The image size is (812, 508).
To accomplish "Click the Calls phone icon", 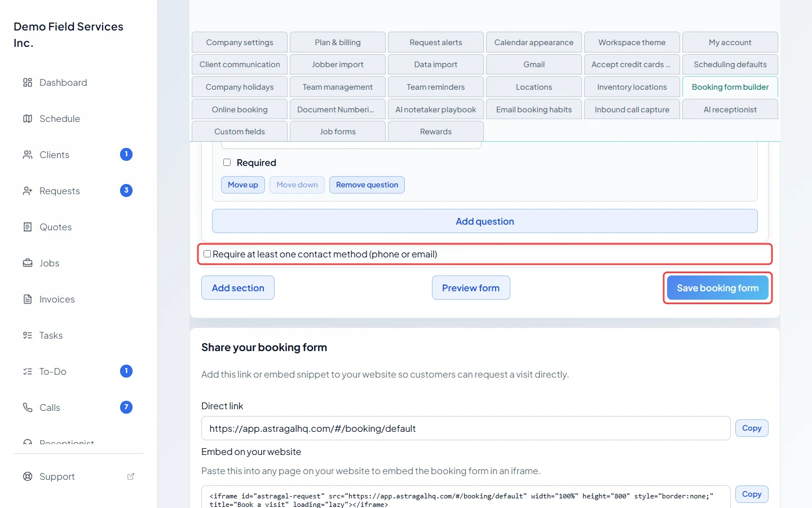I will pos(28,408).
